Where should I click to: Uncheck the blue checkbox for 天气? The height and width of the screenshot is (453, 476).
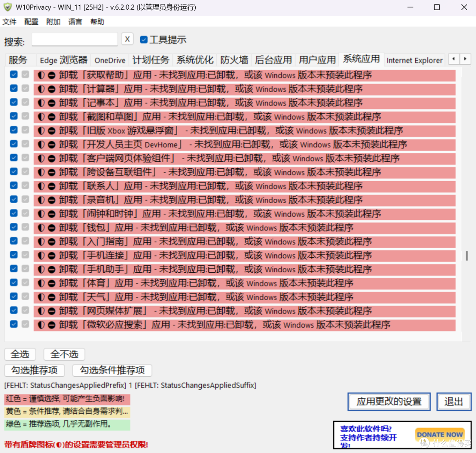pos(14,297)
